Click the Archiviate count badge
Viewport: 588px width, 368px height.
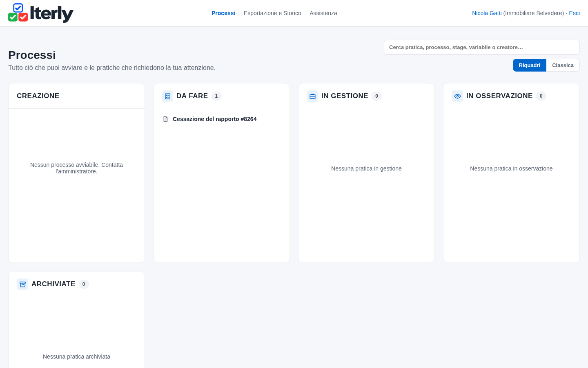(84, 284)
